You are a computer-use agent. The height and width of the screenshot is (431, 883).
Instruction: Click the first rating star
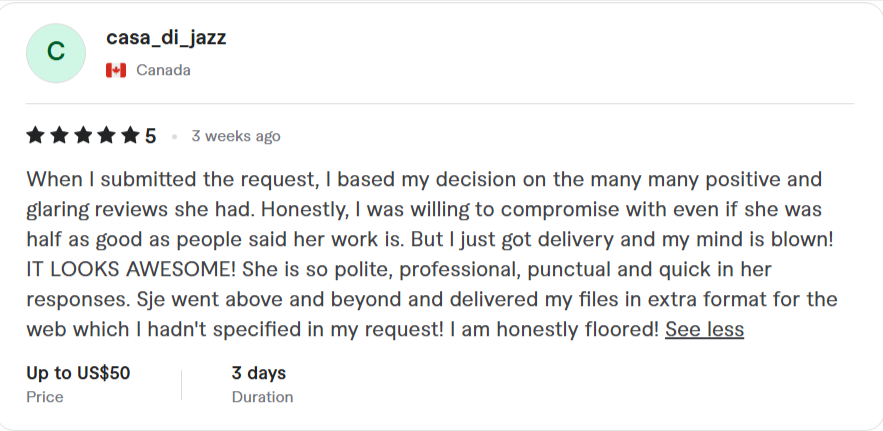pyautogui.click(x=35, y=136)
